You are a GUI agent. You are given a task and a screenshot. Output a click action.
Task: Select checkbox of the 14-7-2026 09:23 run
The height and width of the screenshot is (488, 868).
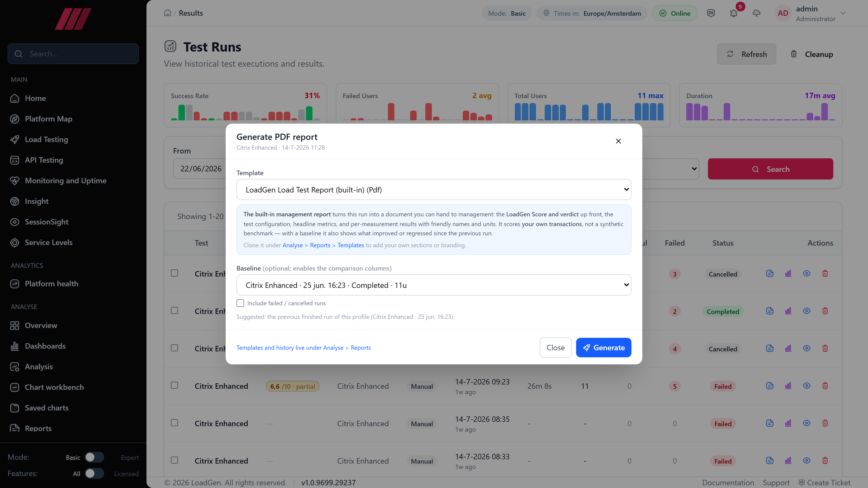pos(174,385)
